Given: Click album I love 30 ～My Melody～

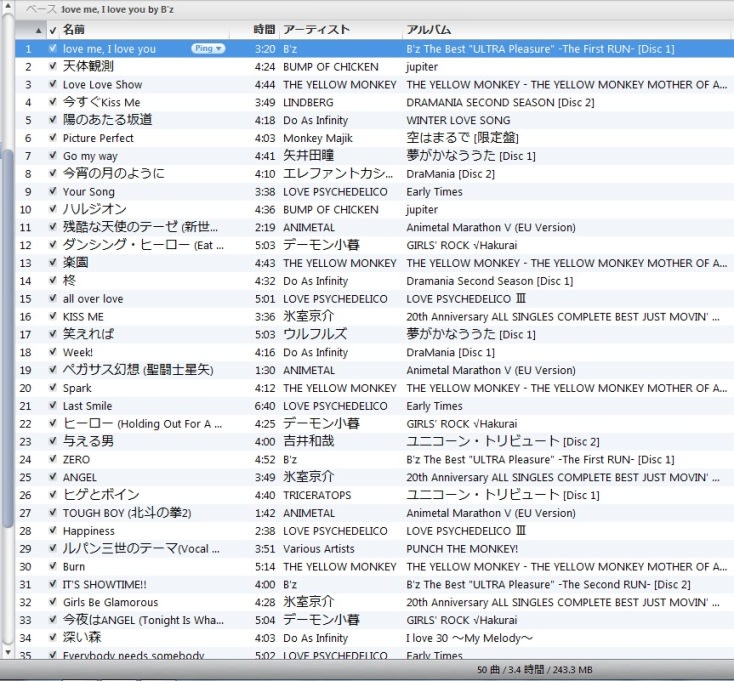Looking at the screenshot, I should tap(470, 638).
